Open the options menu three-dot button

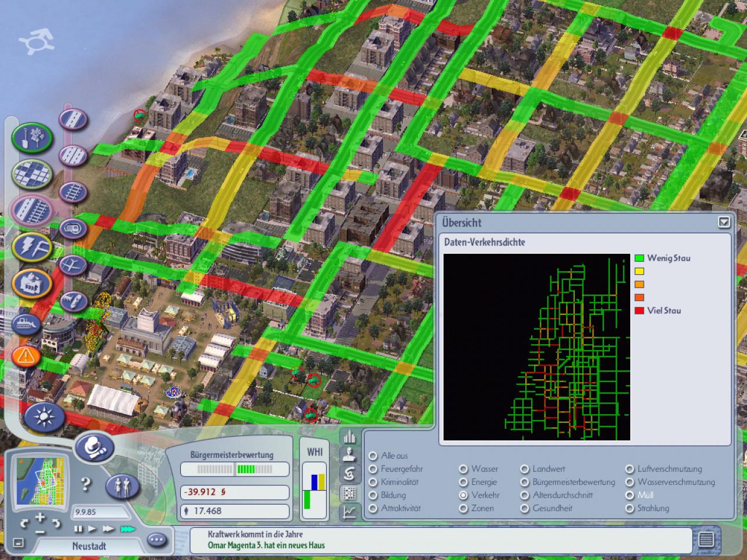156,540
